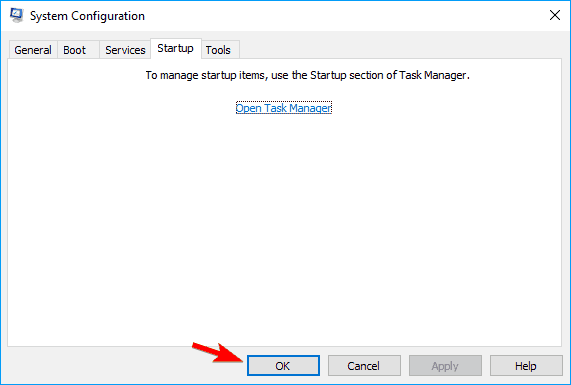Image resolution: width=571 pixels, height=385 pixels.
Task: Click the active Startup tab
Action: point(176,48)
